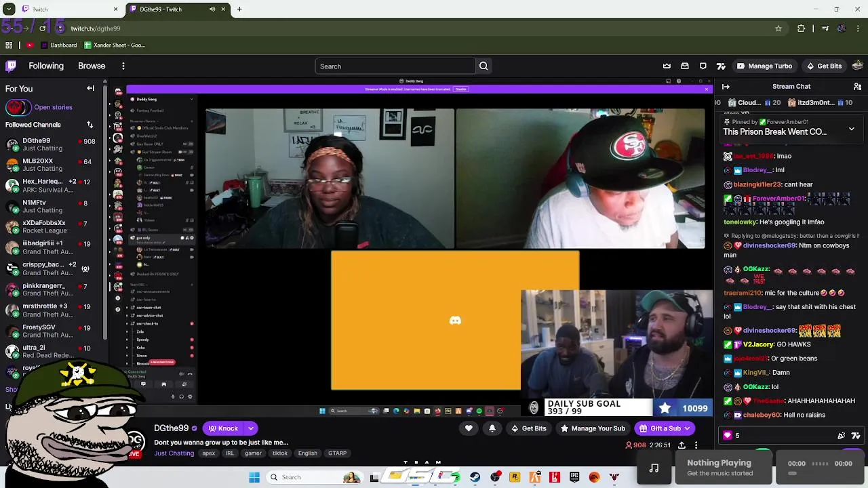Open the tab search dropdown in the browser
Image resolution: width=868 pixels, height=488 pixels.
(x=9, y=9)
